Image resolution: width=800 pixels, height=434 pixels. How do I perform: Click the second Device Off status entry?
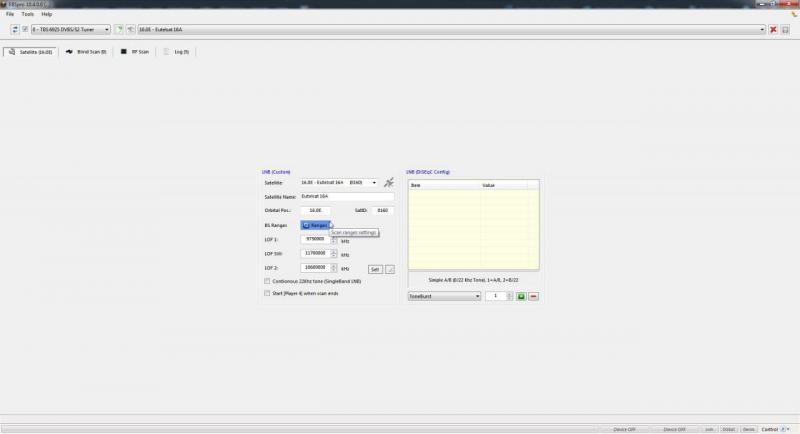(674, 430)
